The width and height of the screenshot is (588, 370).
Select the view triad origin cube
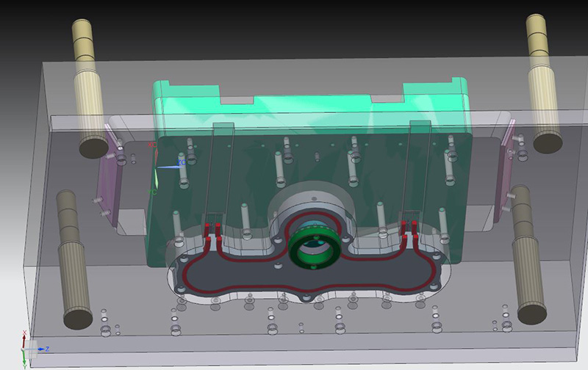32,349
